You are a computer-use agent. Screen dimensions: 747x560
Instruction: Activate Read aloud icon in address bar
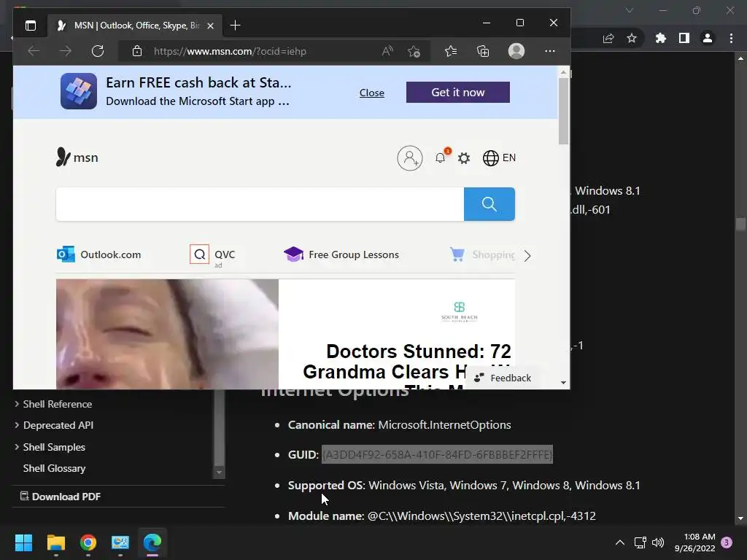387,51
